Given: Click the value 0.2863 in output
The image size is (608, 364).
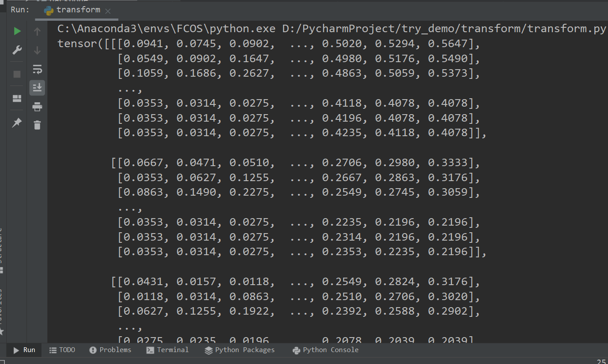Looking at the screenshot, I should (x=395, y=178).
